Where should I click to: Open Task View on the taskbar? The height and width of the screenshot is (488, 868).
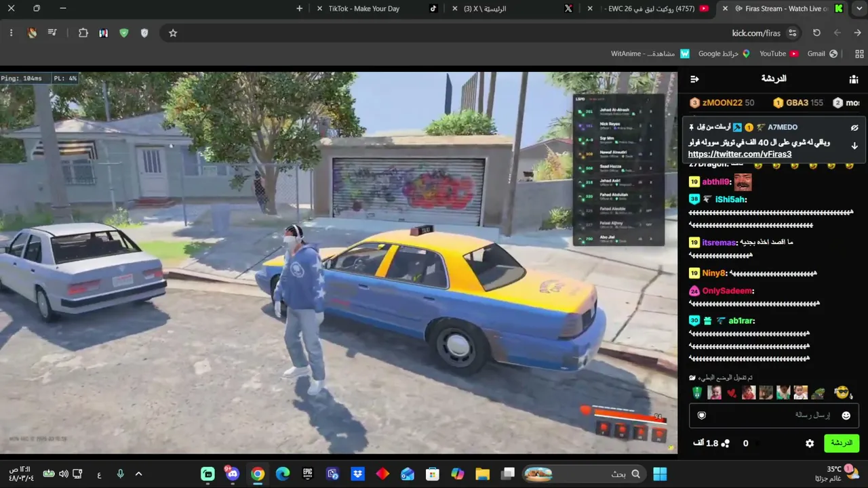pos(508,474)
